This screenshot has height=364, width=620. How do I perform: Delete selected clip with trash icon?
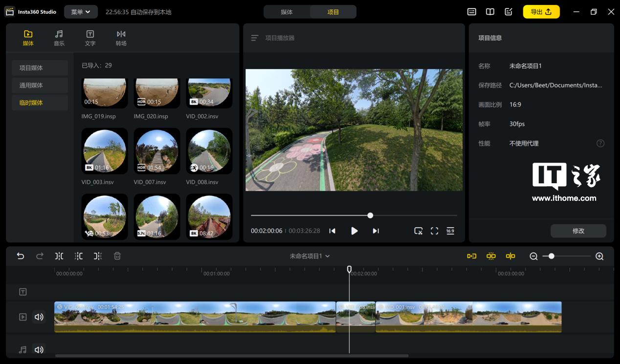tap(117, 256)
